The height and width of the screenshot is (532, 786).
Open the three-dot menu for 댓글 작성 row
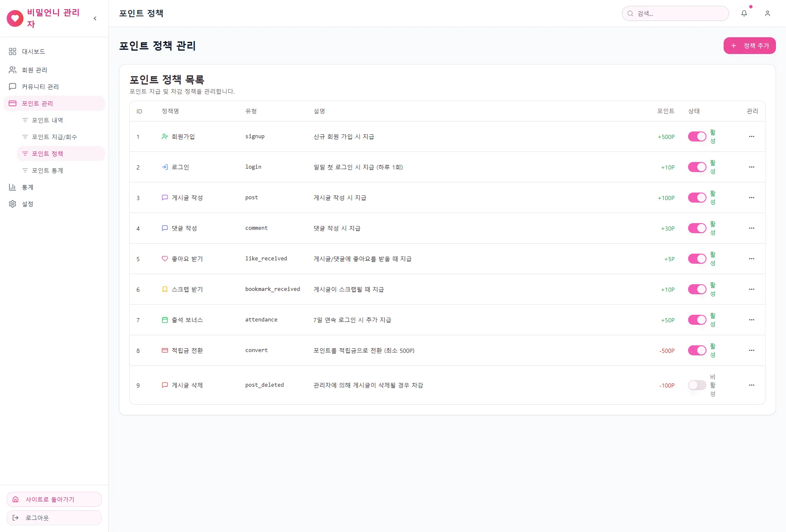point(752,228)
